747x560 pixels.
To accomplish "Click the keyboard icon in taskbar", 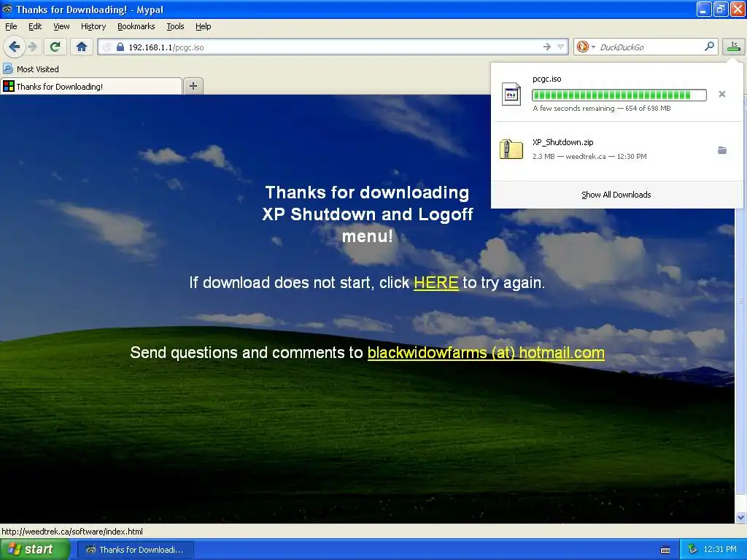I will (x=665, y=550).
